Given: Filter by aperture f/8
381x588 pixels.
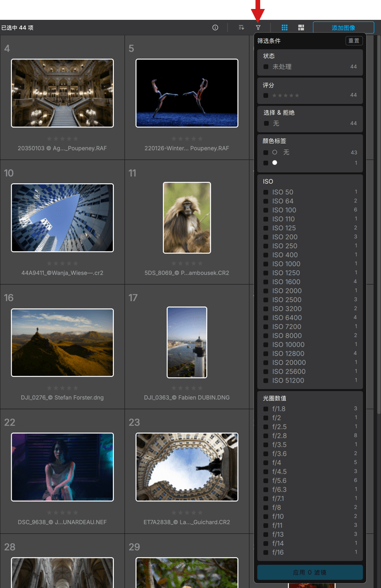Looking at the screenshot, I should tap(266, 508).
